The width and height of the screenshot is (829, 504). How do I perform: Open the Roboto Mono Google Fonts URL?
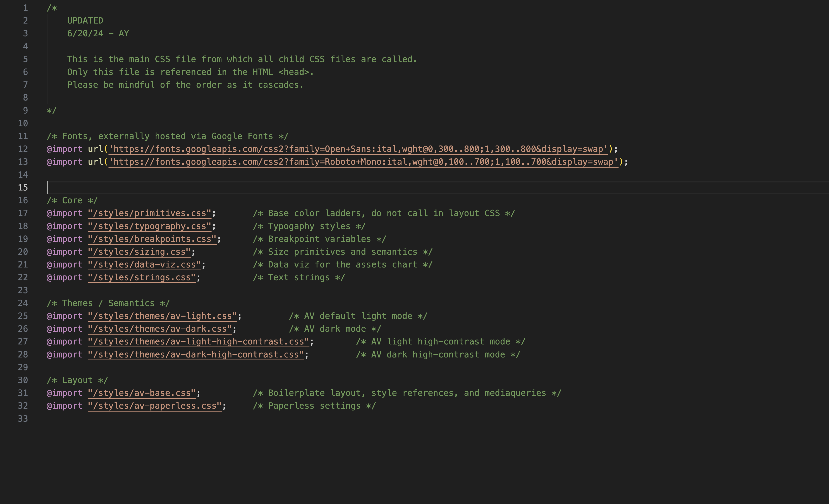point(363,162)
